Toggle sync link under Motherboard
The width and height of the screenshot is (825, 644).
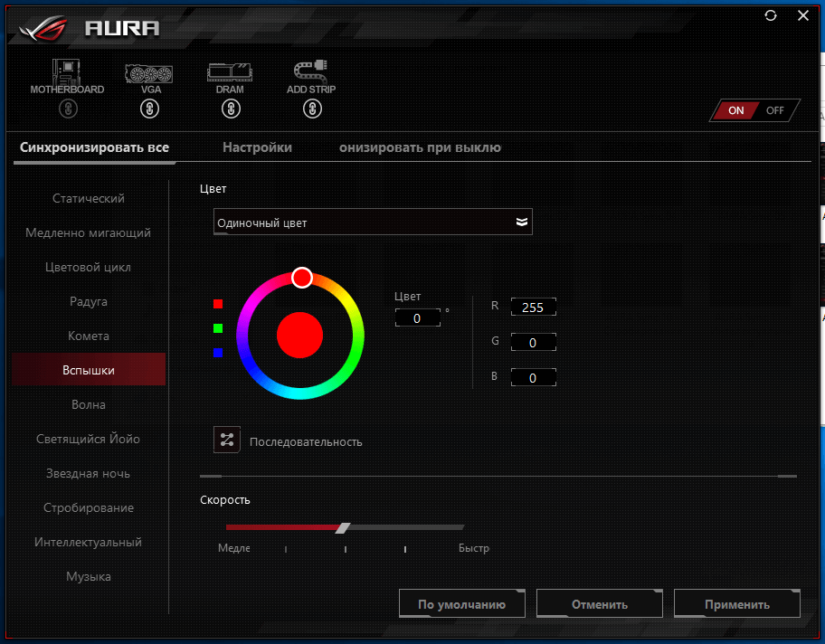pos(68,109)
